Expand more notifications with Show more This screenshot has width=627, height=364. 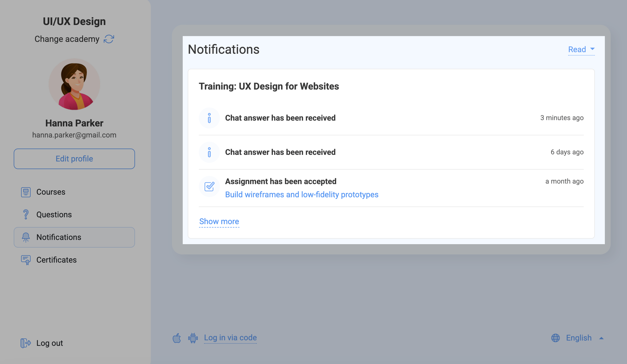tap(219, 222)
